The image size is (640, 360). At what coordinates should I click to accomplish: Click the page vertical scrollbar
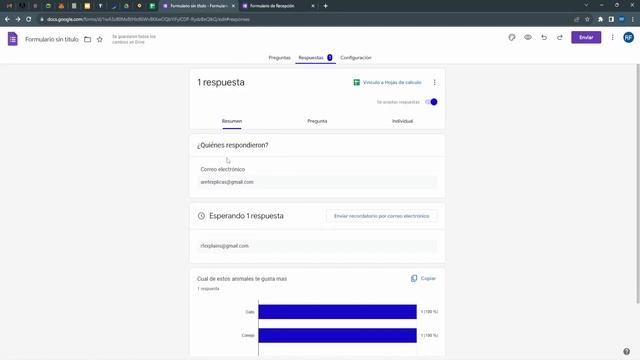[638, 184]
